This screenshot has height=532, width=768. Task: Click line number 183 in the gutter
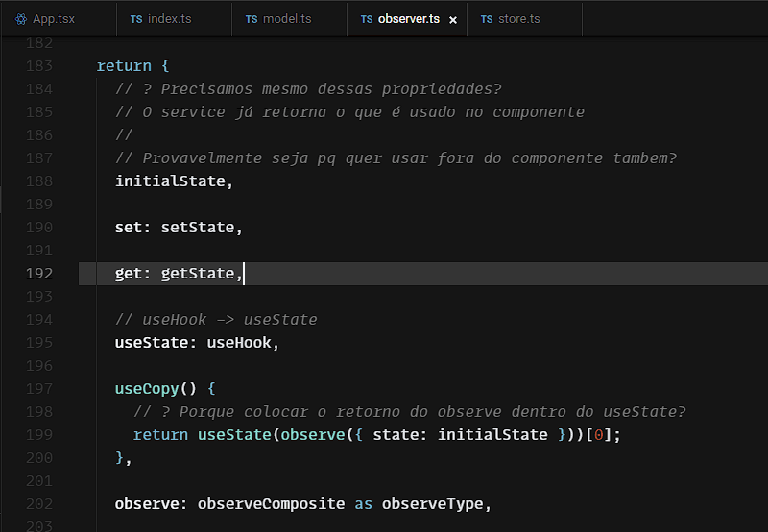coord(38,66)
